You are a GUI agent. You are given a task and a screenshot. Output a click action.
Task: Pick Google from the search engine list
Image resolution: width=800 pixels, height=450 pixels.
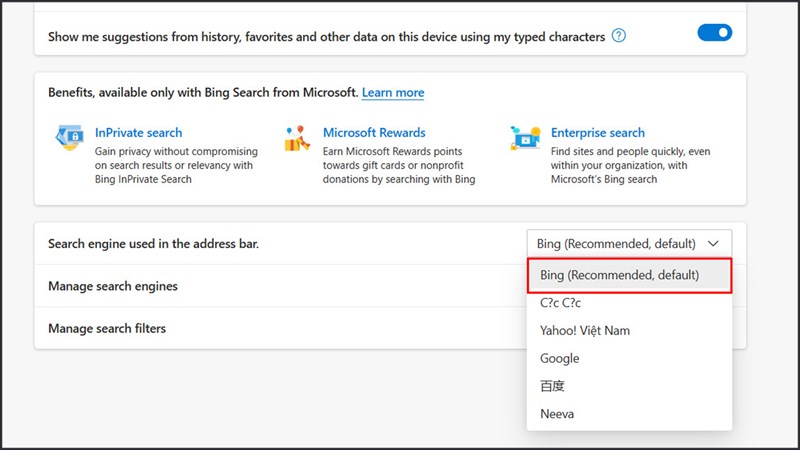pyautogui.click(x=559, y=358)
